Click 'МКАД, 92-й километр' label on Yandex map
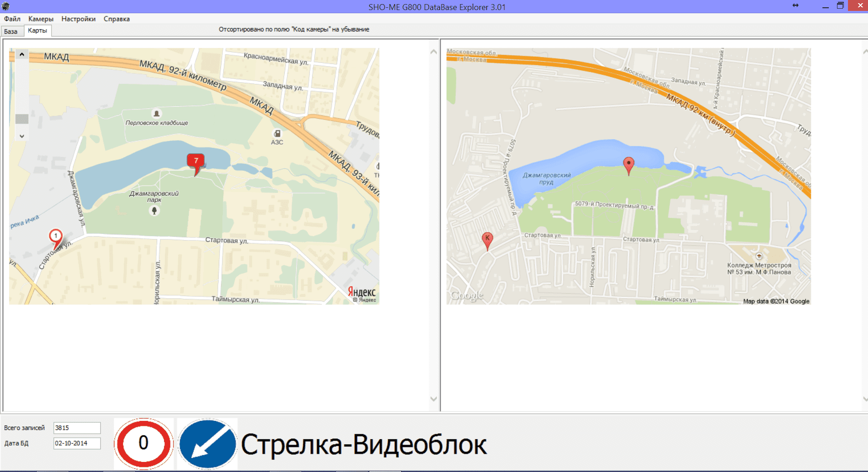Screen dimensions: 868x472 pos(183,75)
